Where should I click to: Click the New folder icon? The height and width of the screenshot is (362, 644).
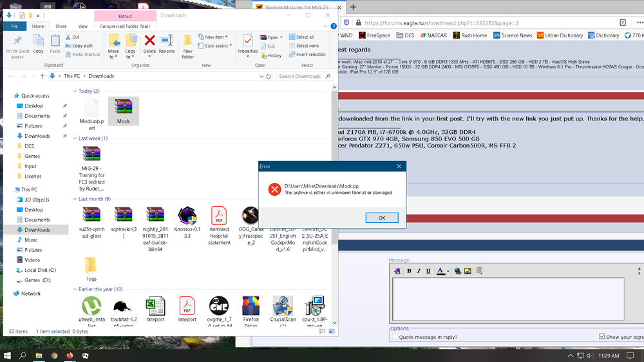[187, 41]
